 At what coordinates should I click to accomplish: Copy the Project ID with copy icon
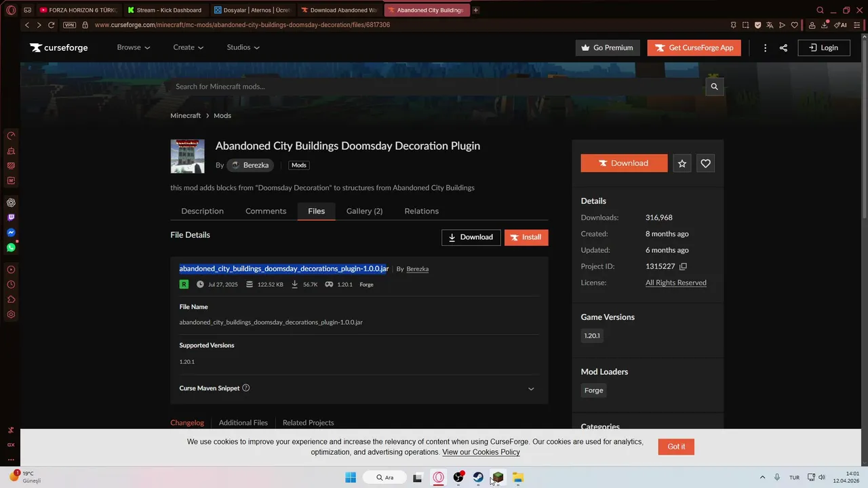click(x=683, y=266)
